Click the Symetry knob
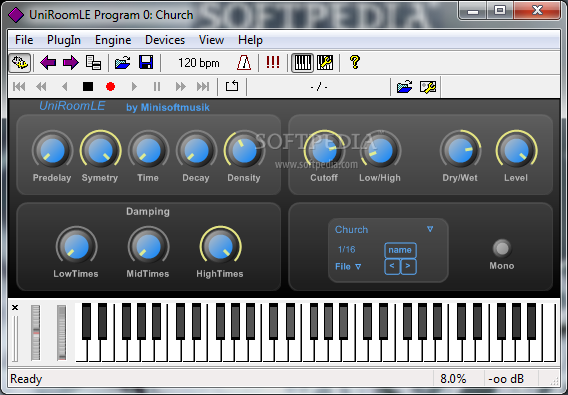568x395 pixels. [100, 150]
